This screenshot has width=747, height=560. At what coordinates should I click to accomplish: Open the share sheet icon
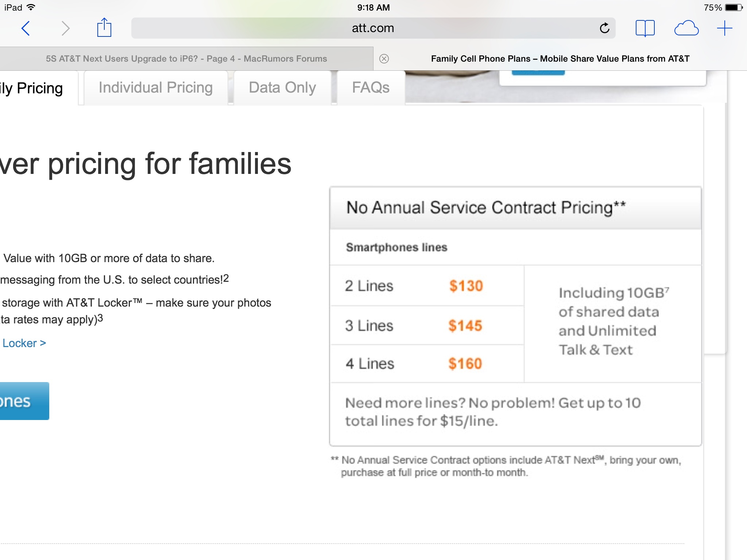coord(104,27)
